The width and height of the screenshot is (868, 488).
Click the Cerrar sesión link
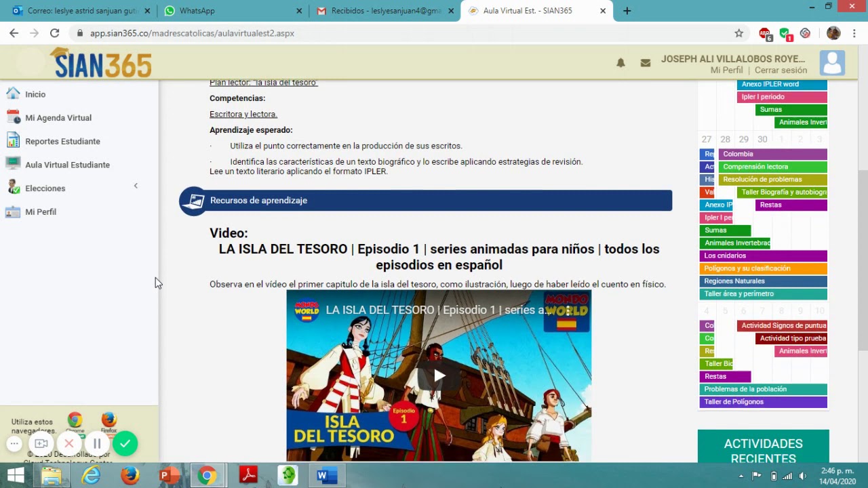pyautogui.click(x=781, y=70)
